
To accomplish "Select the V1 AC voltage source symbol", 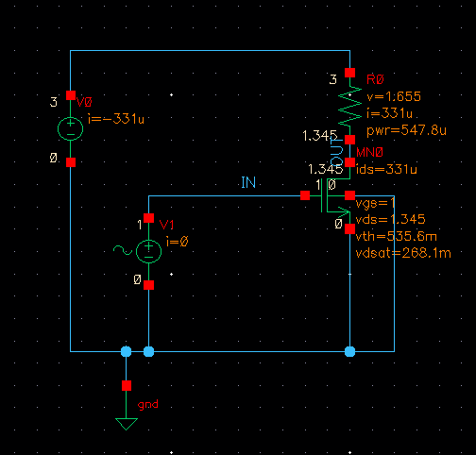I will click(148, 251).
